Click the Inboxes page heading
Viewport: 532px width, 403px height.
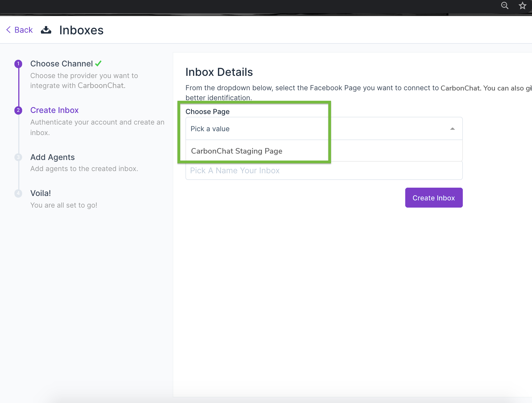coord(81,30)
